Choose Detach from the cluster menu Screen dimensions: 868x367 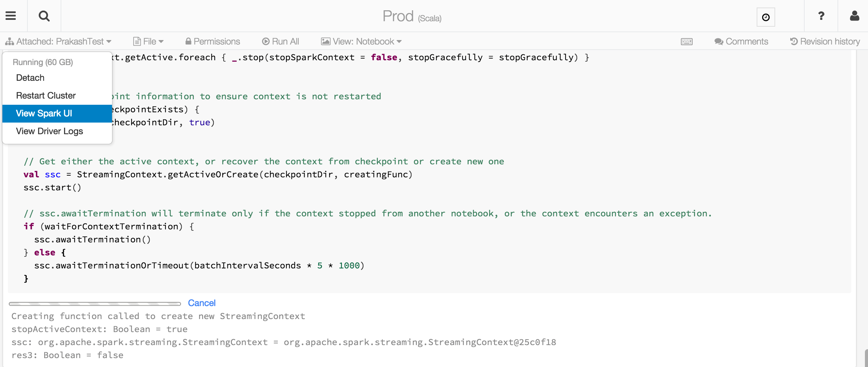(30, 77)
